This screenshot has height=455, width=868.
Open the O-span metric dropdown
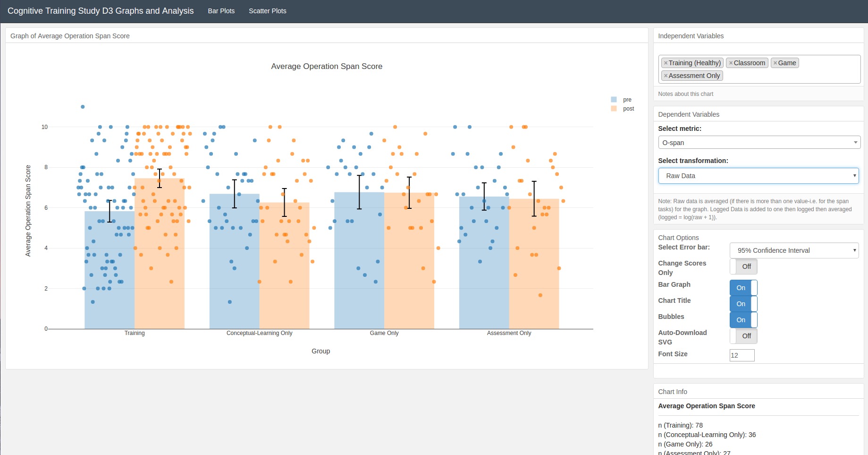point(758,143)
